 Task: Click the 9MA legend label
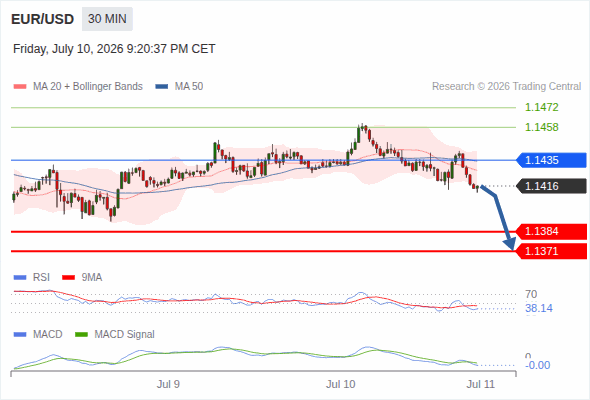(92, 278)
